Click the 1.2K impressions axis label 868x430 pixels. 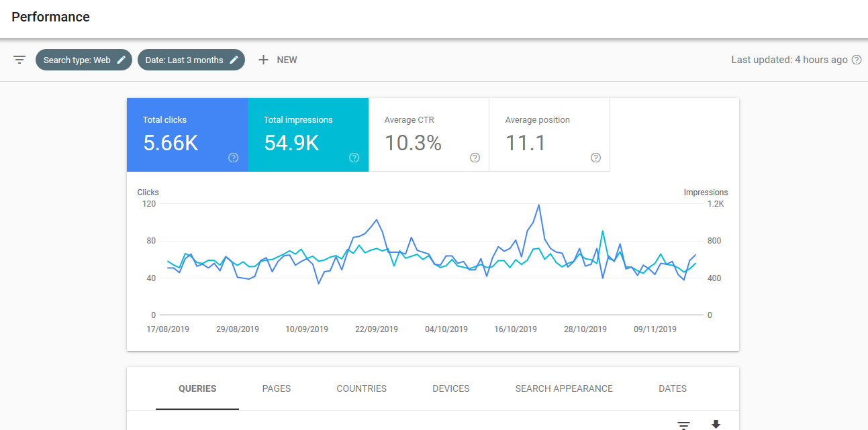click(x=716, y=204)
